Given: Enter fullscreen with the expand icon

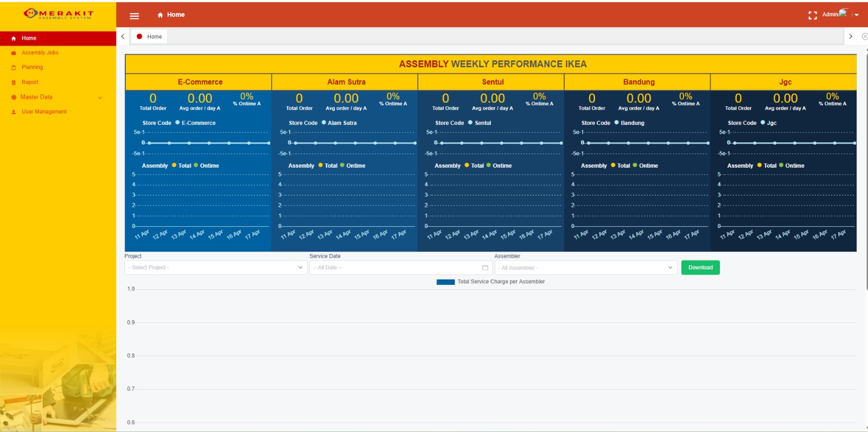Looking at the screenshot, I should [813, 15].
